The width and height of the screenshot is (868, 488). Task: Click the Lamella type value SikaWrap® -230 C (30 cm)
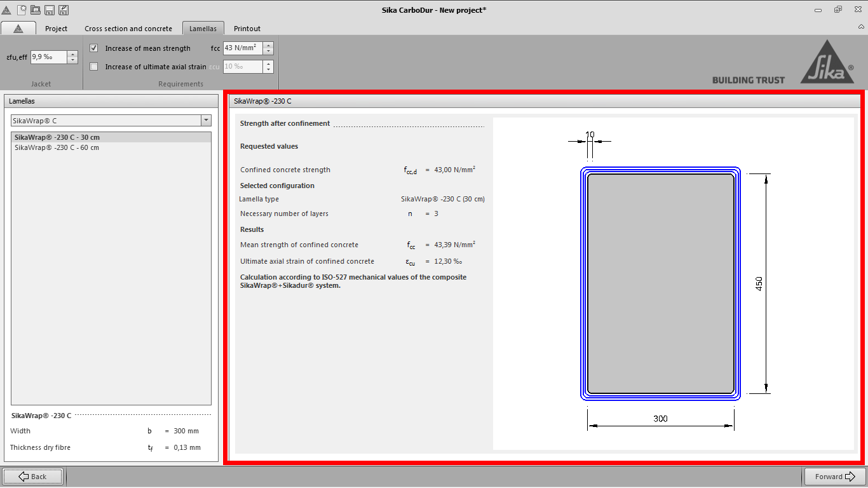443,199
